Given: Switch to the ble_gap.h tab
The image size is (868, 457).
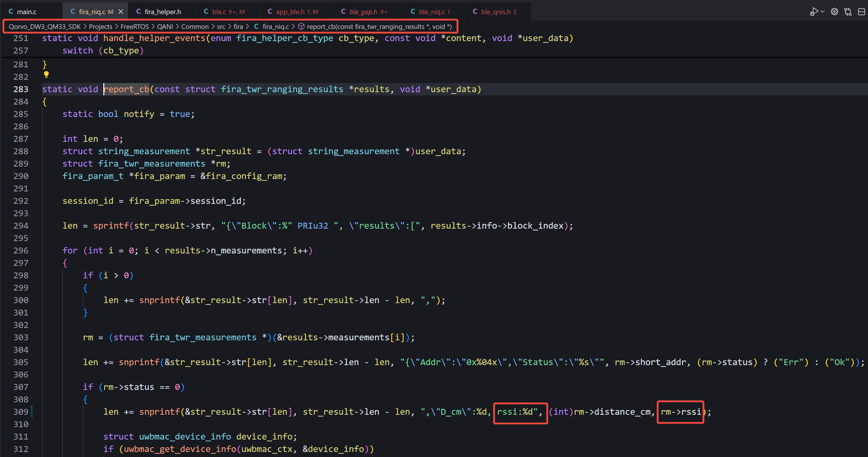Looking at the screenshot, I should pos(363,12).
